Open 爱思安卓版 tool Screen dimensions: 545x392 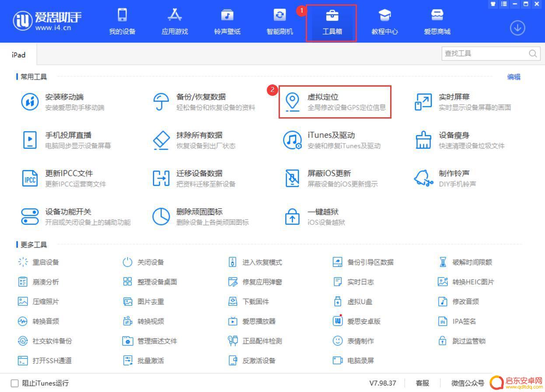(x=356, y=321)
